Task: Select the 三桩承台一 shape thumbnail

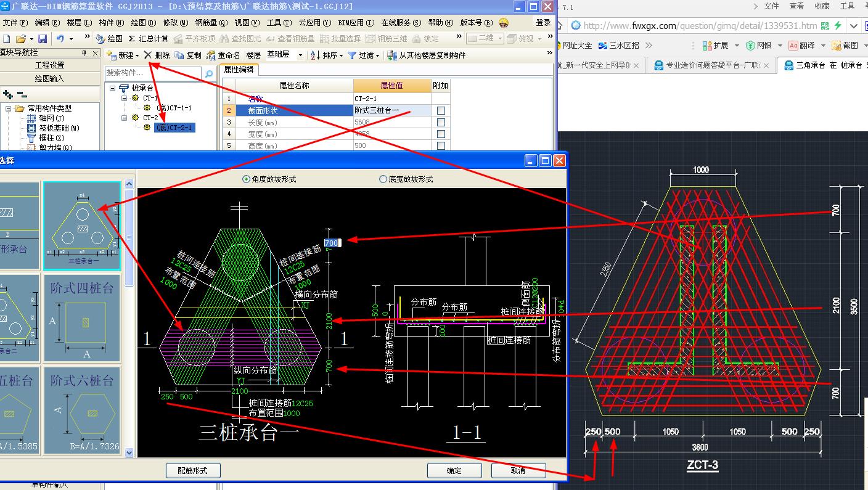Action: point(82,226)
